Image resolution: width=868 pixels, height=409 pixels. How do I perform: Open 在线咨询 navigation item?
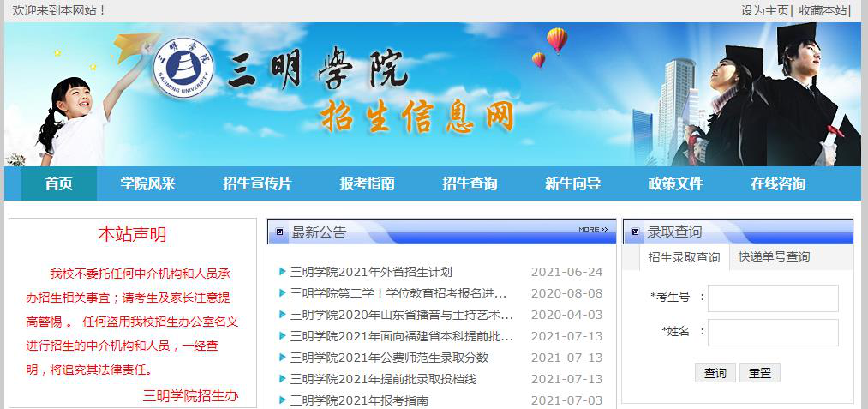[x=778, y=183]
